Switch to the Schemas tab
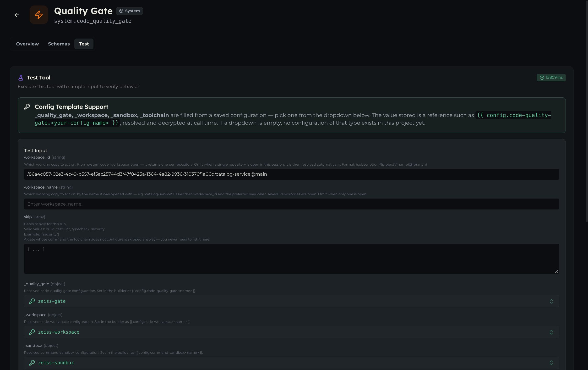The width and height of the screenshot is (588, 370). [59, 44]
